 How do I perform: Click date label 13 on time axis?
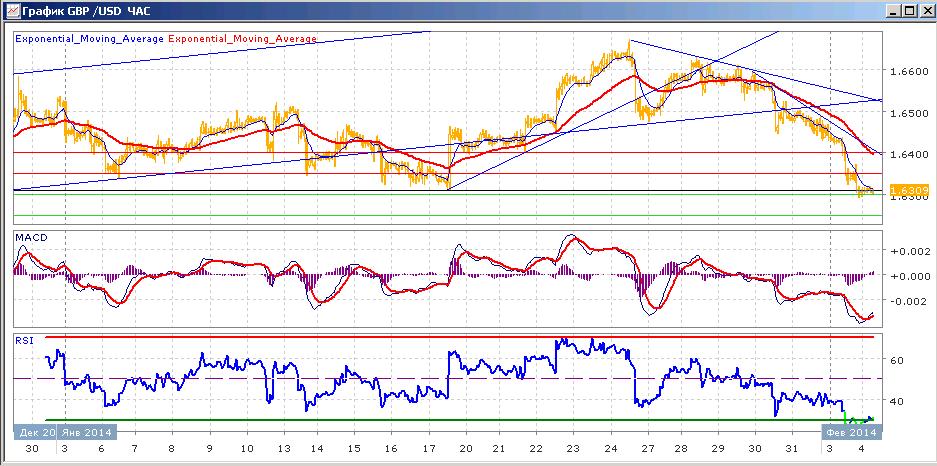[283, 449]
